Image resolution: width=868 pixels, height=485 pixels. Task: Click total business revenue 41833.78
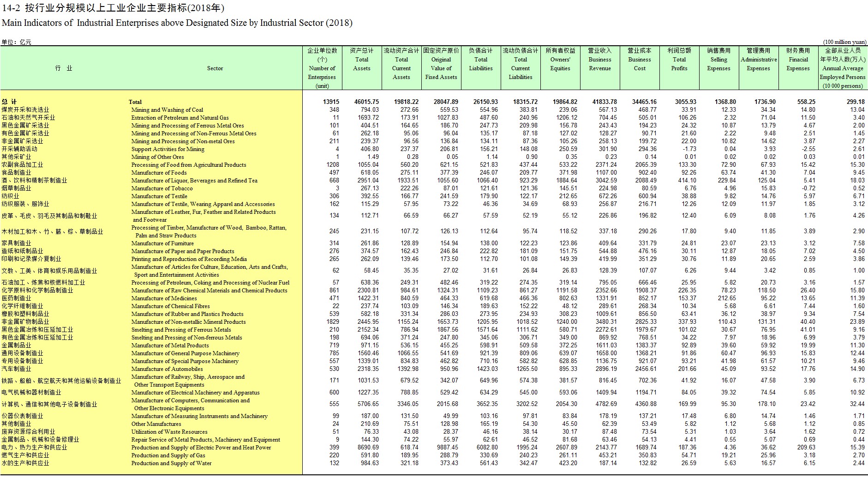tap(605, 102)
